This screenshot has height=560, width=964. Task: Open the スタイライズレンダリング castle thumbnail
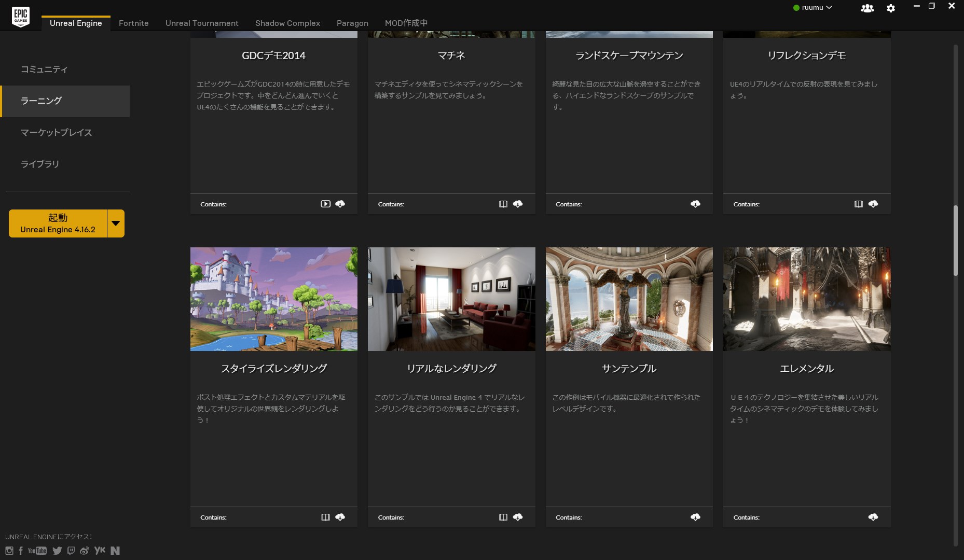tap(274, 299)
